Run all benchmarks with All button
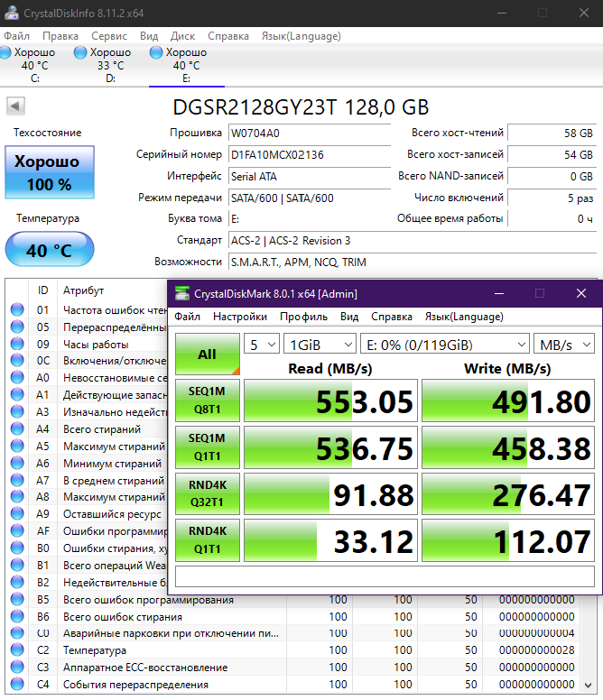Screen dimensions: 603x700 coord(207,355)
